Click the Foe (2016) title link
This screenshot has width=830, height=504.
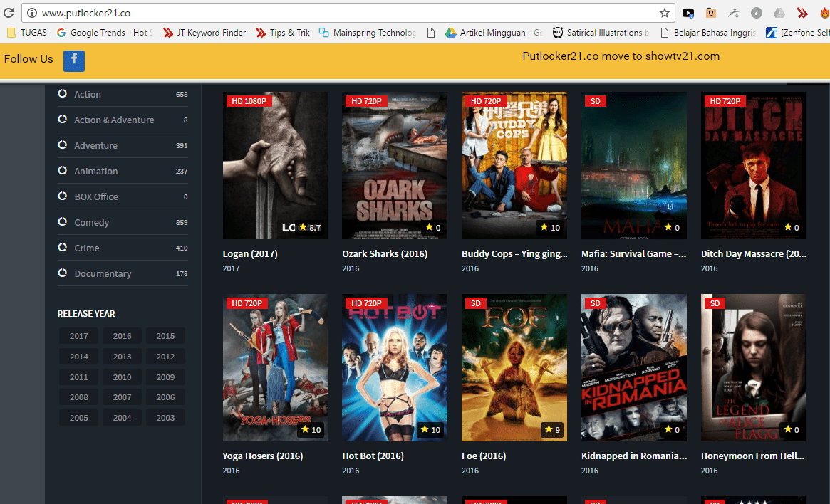(484, 456)
